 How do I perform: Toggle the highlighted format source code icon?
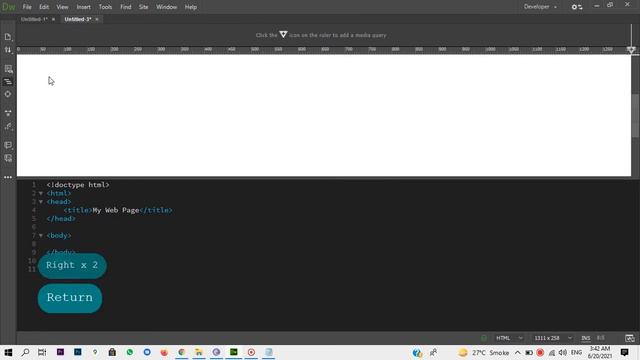[x=8, y=82]
